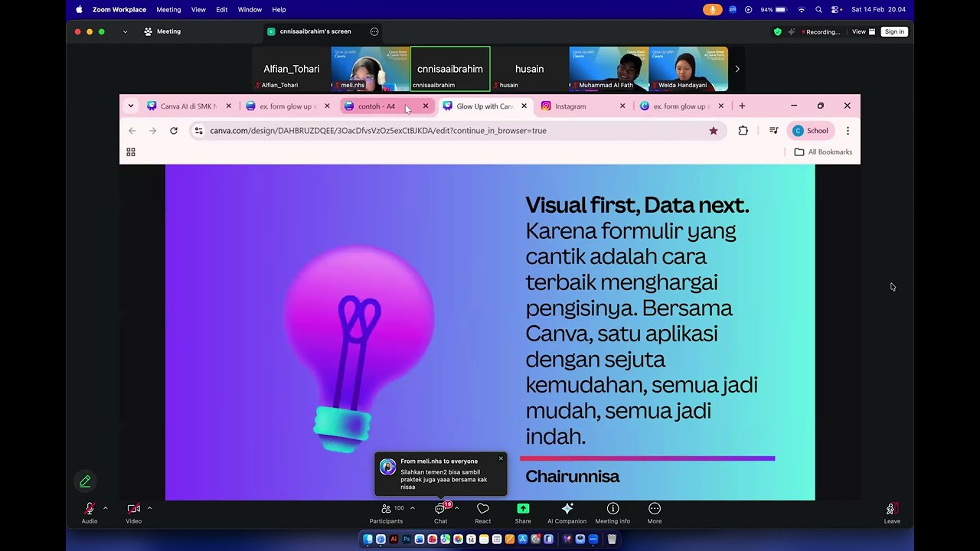The image size is (980, 551).
Task: Open a new browser tab with plus
Action: (742, 106)
